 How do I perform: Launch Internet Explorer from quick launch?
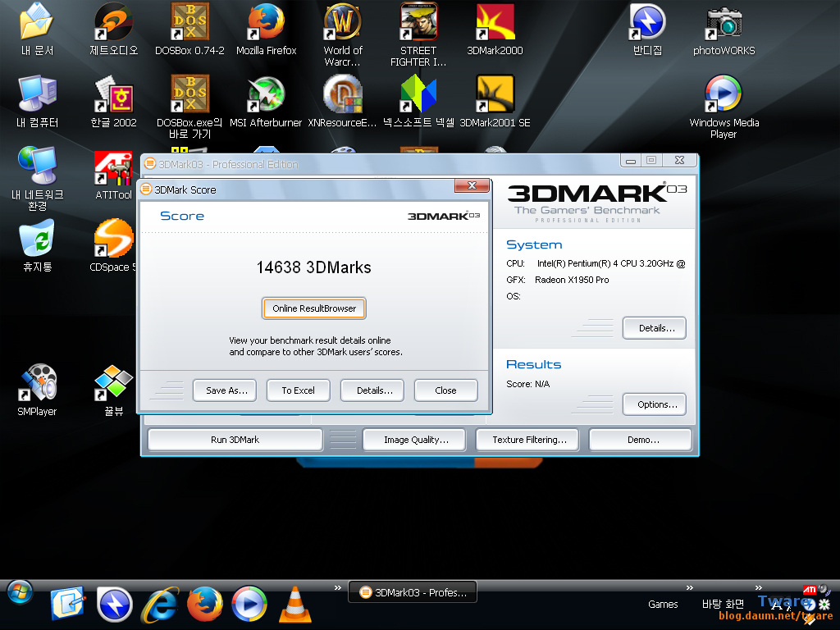tap(160, 605)
